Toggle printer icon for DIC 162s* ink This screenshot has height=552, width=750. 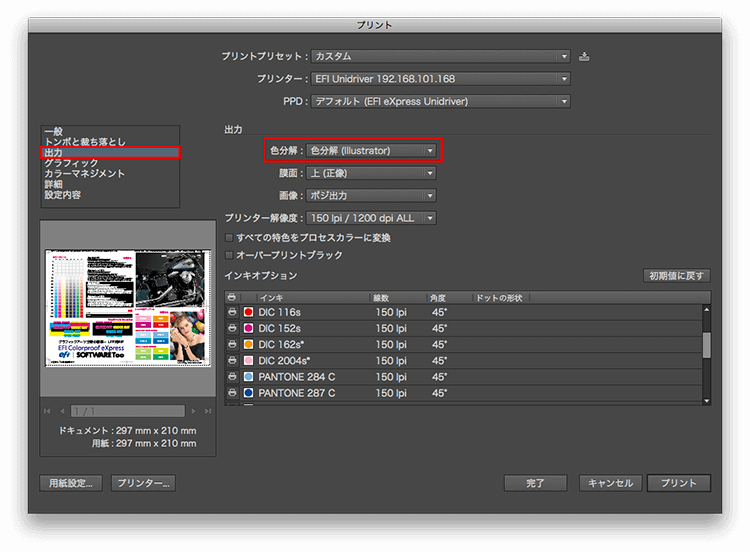[232, 345]
